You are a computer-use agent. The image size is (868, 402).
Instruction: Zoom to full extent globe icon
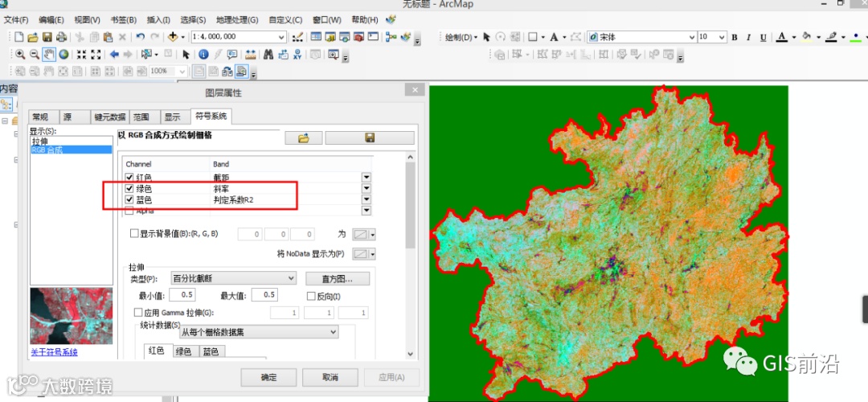click(63, 54)
